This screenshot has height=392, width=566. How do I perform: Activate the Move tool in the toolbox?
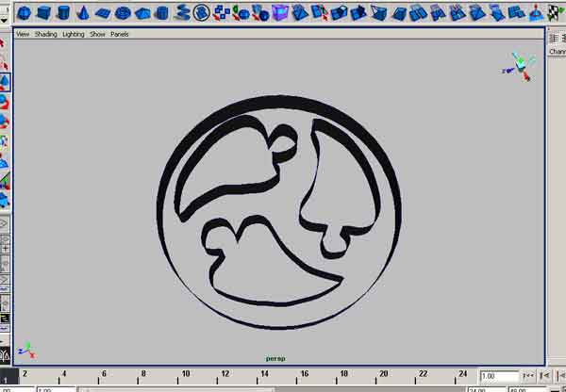tap(5, 83)
